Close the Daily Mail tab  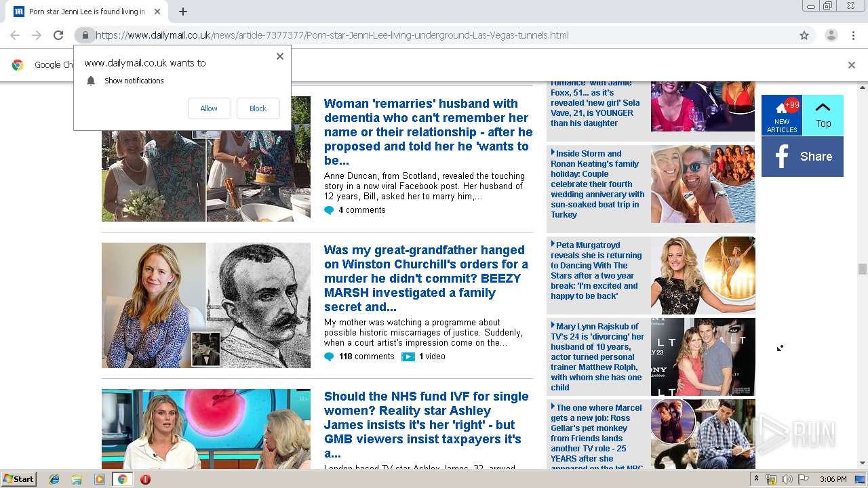[x=158, y=12]
